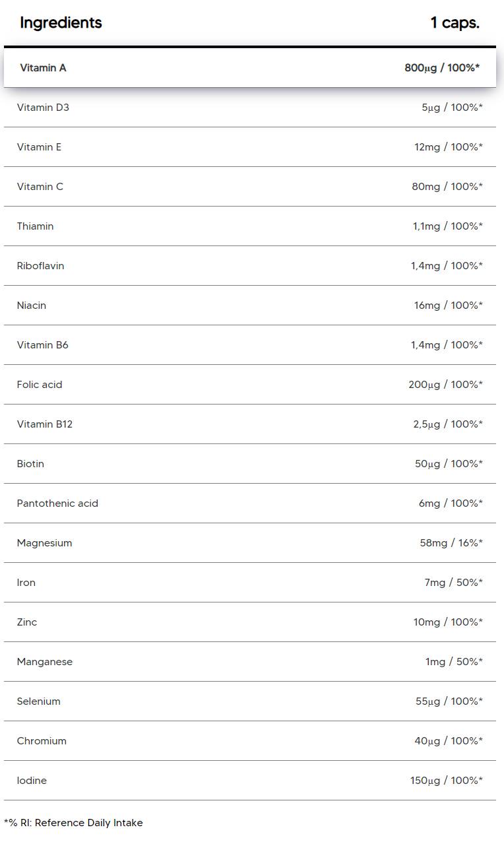Click the Manganese ingredient name
The width and height of the screenshot is (504, 844).
coord(45,661)
